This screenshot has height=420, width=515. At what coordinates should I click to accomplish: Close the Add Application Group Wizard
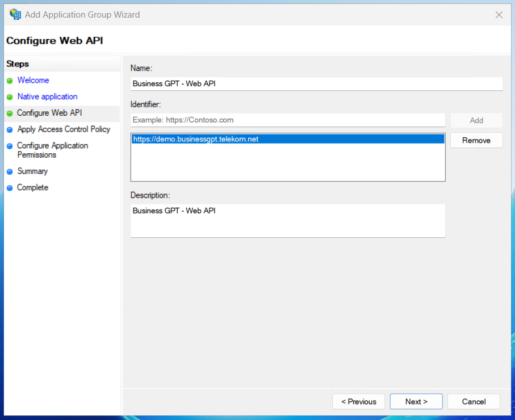pos(499,15)
